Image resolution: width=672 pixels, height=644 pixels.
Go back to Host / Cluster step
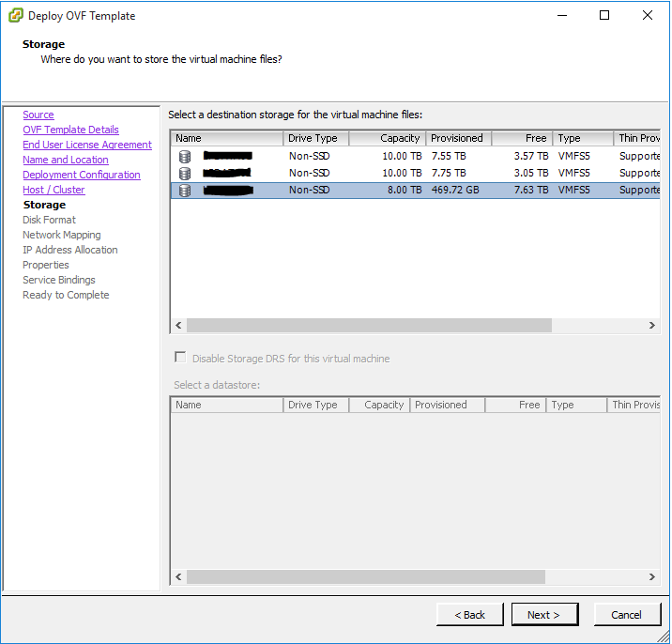[x=53, y=190]
